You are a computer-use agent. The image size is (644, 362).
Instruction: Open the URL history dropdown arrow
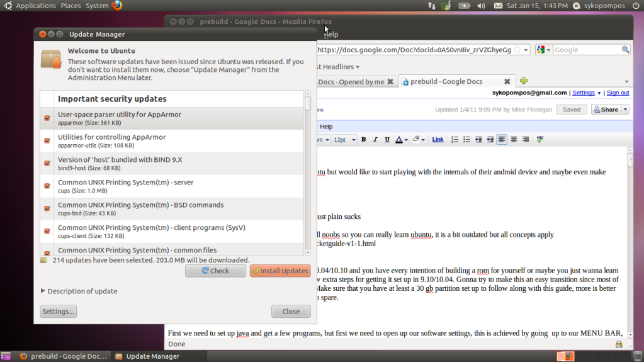coord(526,50)
